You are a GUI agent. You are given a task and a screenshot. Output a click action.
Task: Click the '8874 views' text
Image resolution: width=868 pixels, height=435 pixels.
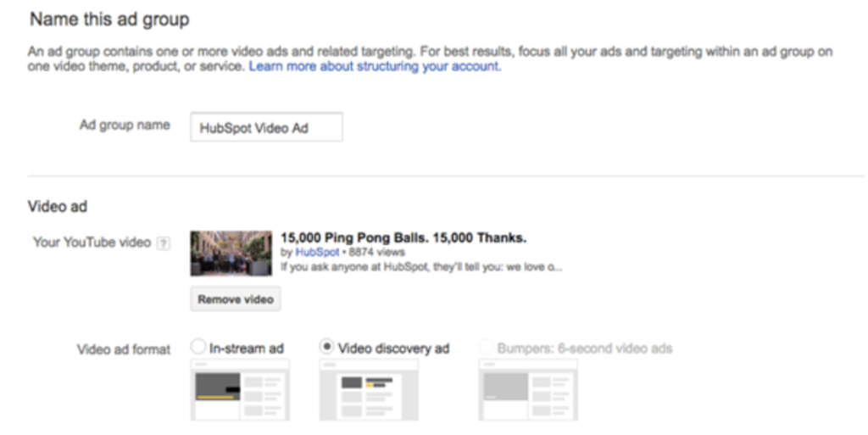tap(376, 252)
